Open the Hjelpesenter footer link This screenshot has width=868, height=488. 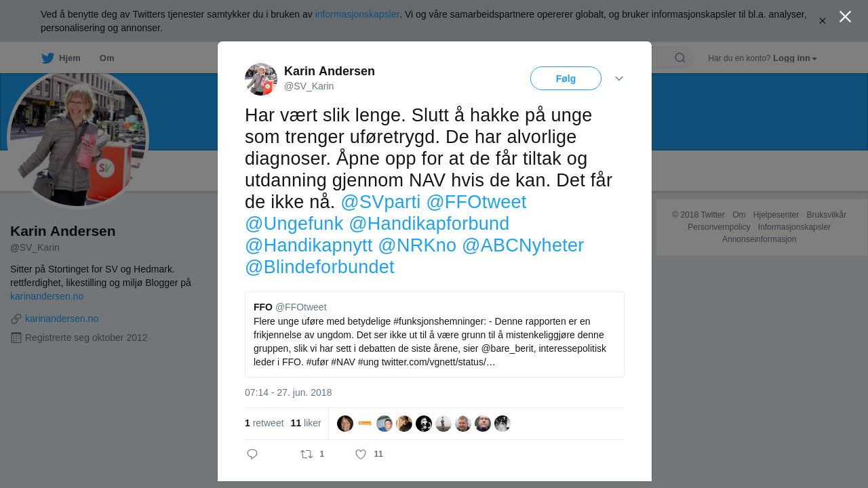(x=776, y=215)
